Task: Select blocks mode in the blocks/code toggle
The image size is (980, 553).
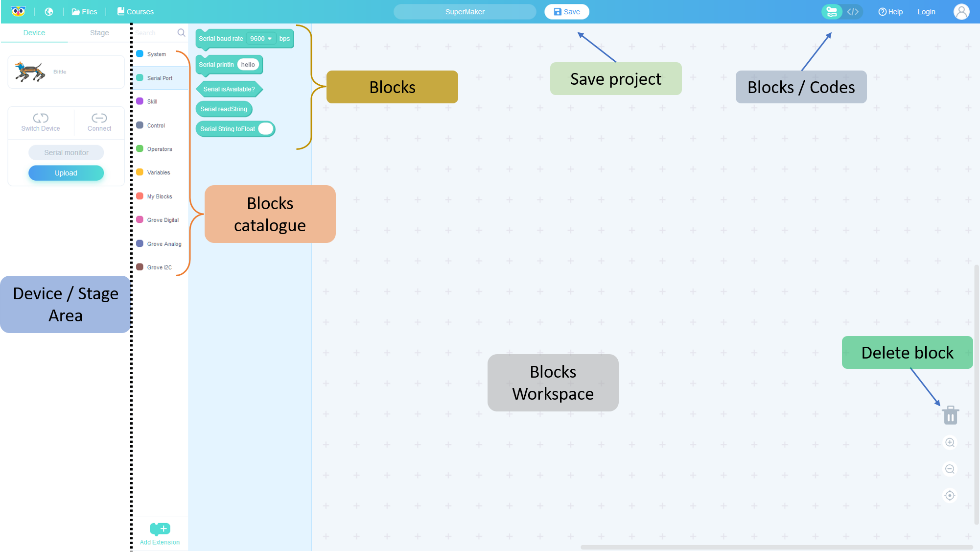Action: point(832,11)
